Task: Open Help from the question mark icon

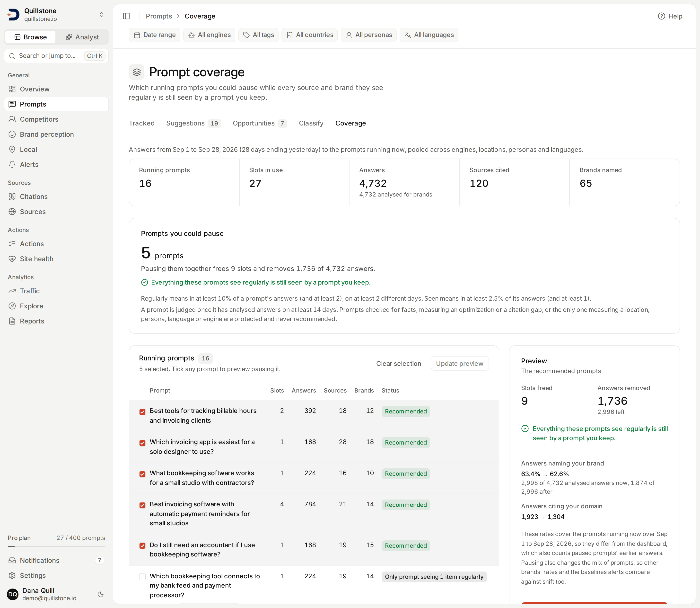Action: pyautogui.click(x=670, y=16)
